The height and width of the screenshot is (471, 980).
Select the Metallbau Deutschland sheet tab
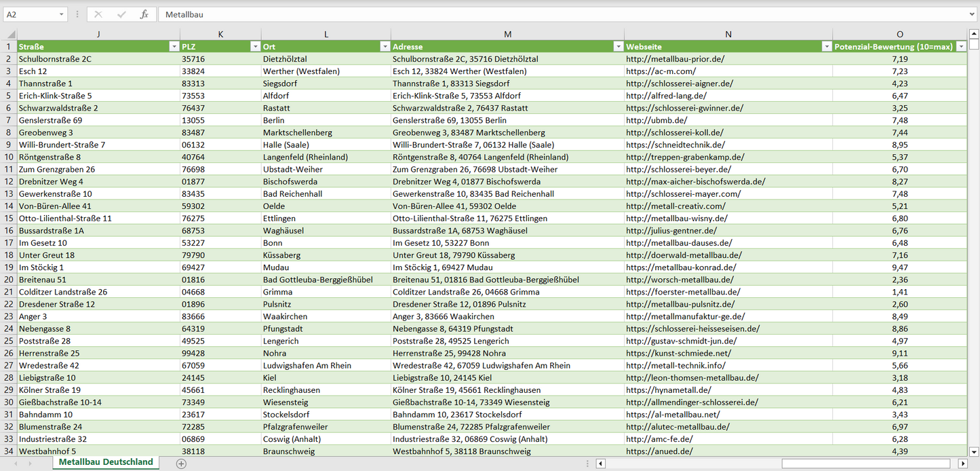pyautogui.click(x=106, y=462)
